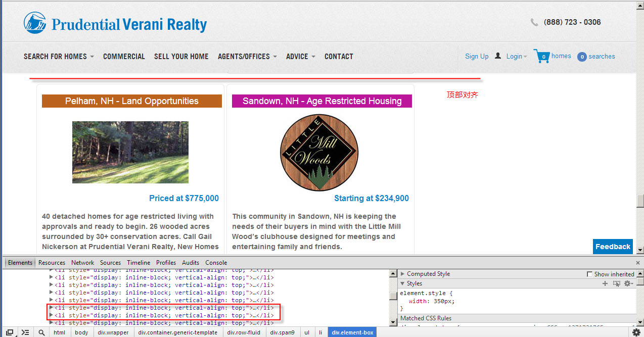This screenshot has height=337, width=644.
Task: Click the New Style Rule plus icon
Action: [x=605, y=283]
